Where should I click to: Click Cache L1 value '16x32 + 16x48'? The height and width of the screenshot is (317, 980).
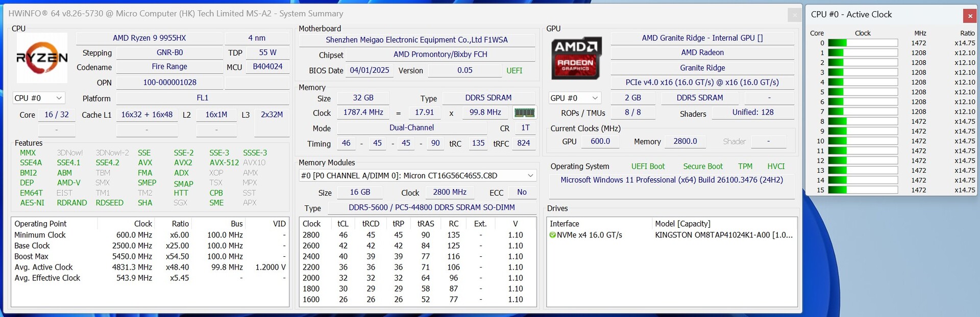[147, 115]
